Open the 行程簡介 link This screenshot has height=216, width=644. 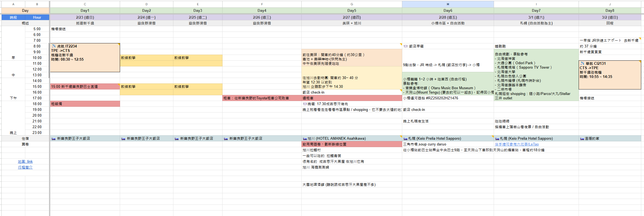(25, 167)
